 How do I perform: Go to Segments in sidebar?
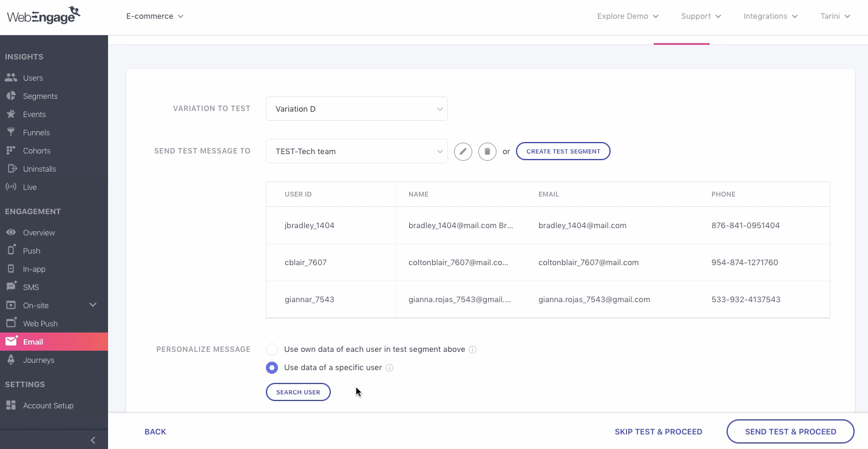[x=40, y=96]
